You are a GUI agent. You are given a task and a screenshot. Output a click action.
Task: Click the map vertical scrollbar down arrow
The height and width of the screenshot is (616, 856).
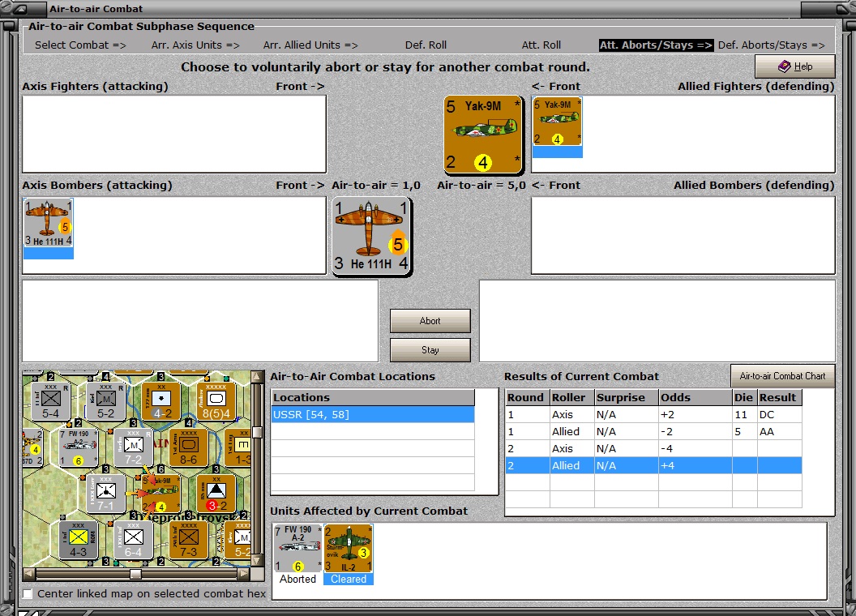click(257, 561)
